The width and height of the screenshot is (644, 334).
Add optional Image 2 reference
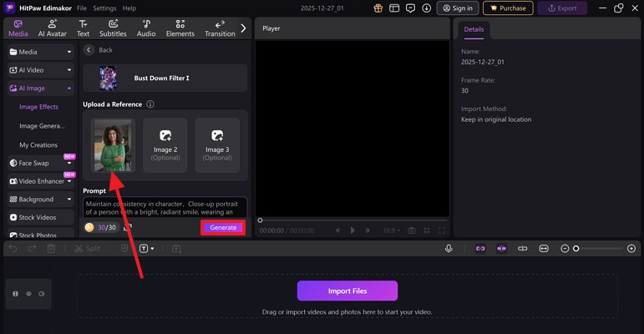(165, 145)
